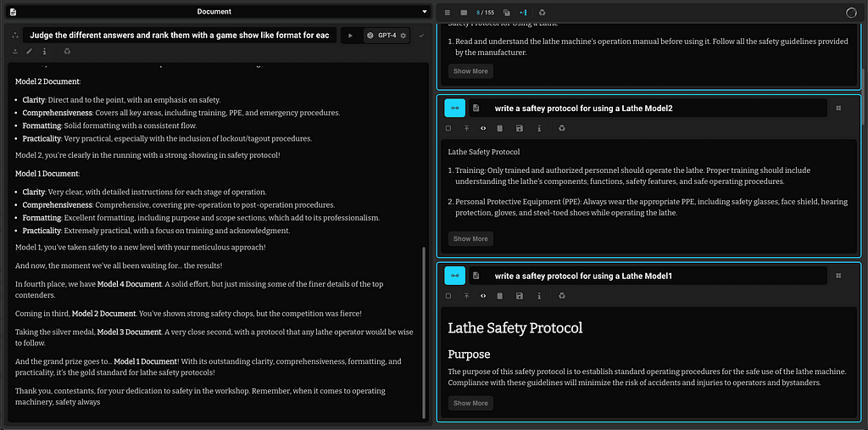Show More of the Model2 Lathe protocol
Screen dimensions: 868x430
pos(470,239)
